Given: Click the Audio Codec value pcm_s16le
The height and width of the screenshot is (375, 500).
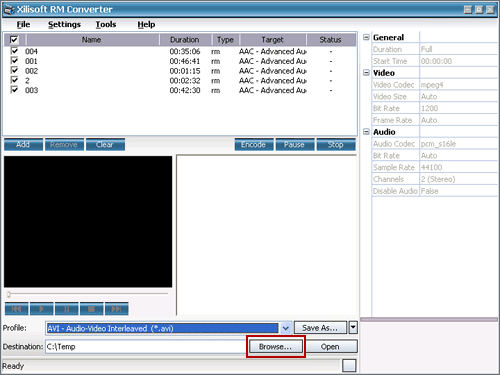Looking at the screenshot, I should [459, 144].
